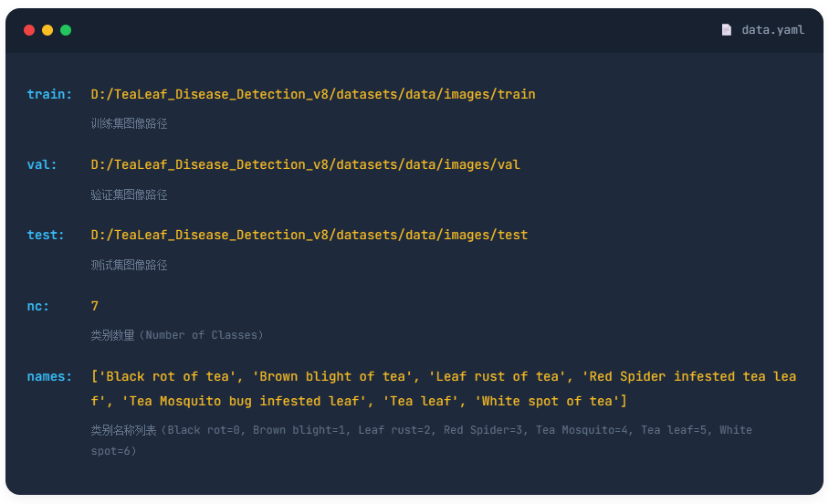Click the file icon beside data.yaml
This screenshot has width=829, height=504.
coord(727,30)
